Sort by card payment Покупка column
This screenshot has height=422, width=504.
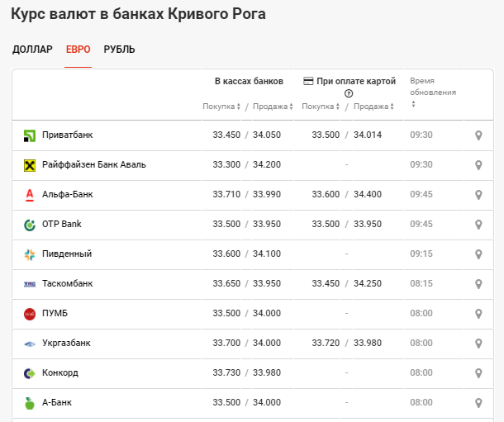coord(320,107)
